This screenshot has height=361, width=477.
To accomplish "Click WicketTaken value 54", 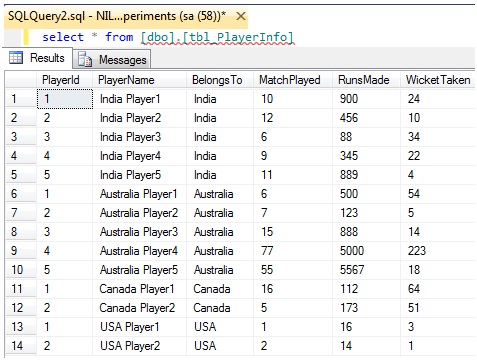I will click(x=438, y=194).
